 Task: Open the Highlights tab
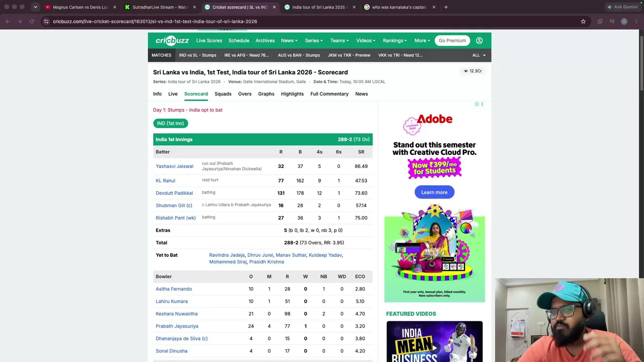tap(292, 94)
